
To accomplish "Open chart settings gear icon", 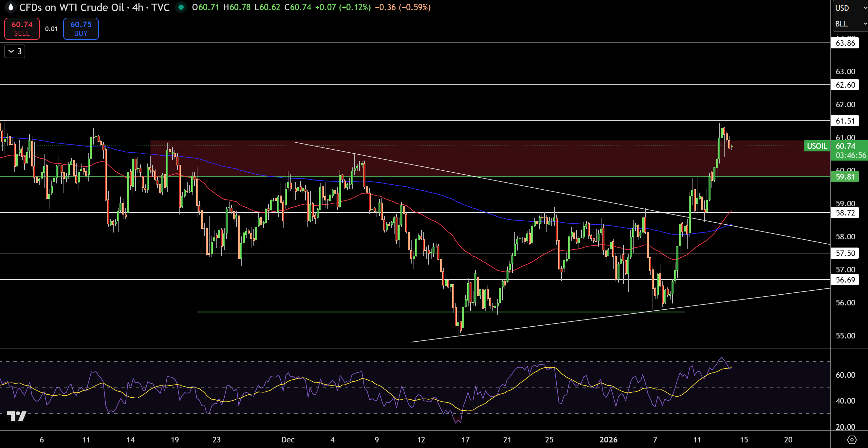I will [852, 439].
